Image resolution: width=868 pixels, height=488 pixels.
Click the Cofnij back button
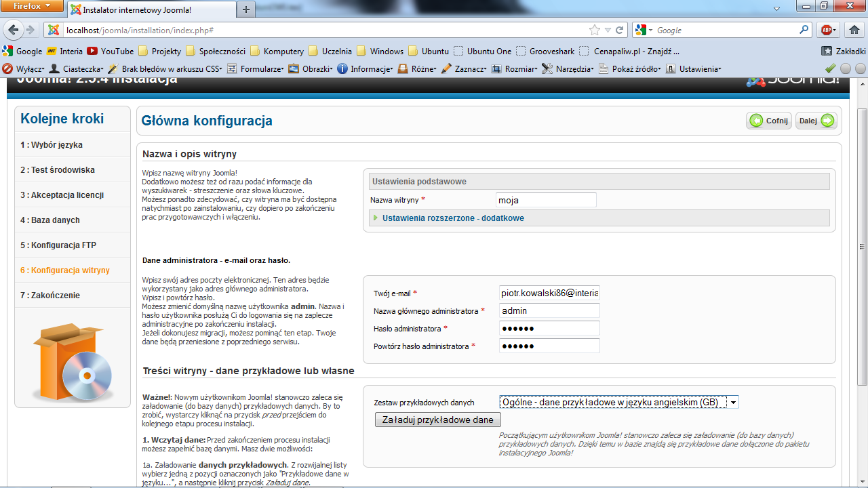tap(769, 121)
